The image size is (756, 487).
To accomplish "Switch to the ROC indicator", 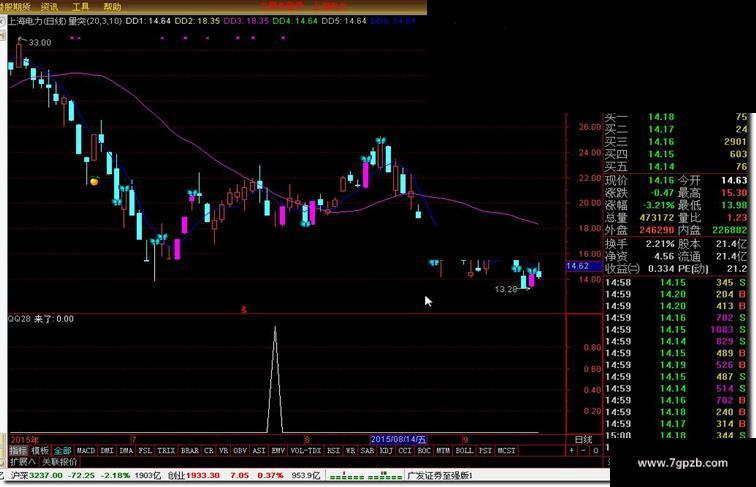I will pyautogui.click(x=424, y=450).
